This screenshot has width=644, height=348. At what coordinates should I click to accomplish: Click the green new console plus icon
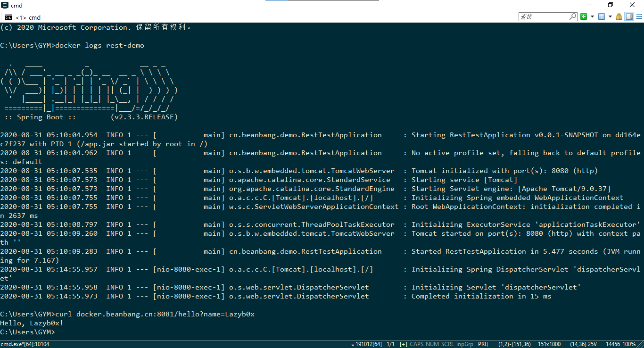pos(584,17)
